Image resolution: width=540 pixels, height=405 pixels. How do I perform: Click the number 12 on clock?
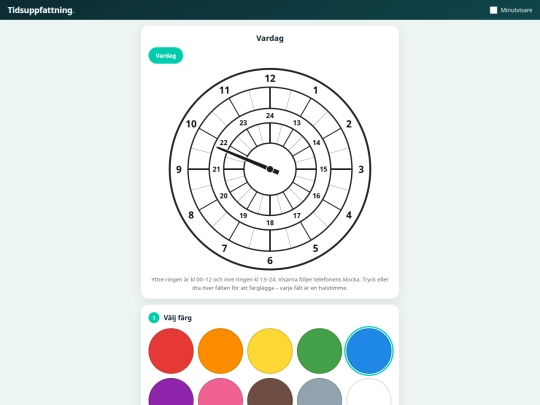270,79
